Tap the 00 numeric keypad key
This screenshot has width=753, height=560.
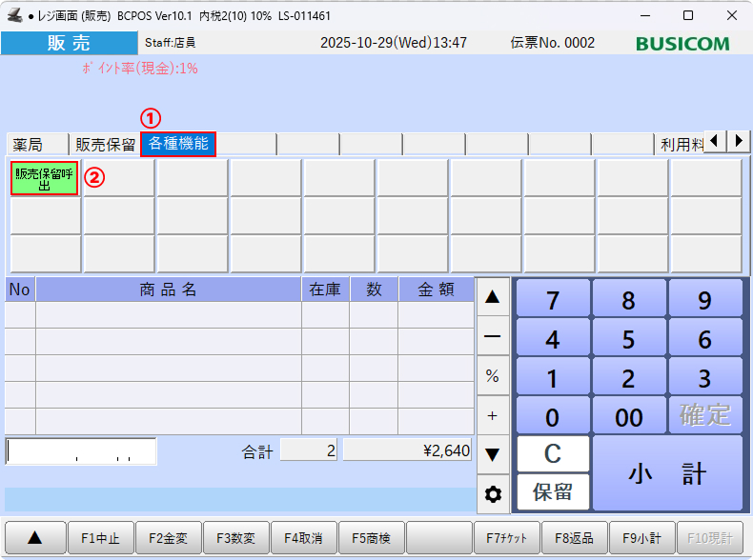tap(628, 416)
